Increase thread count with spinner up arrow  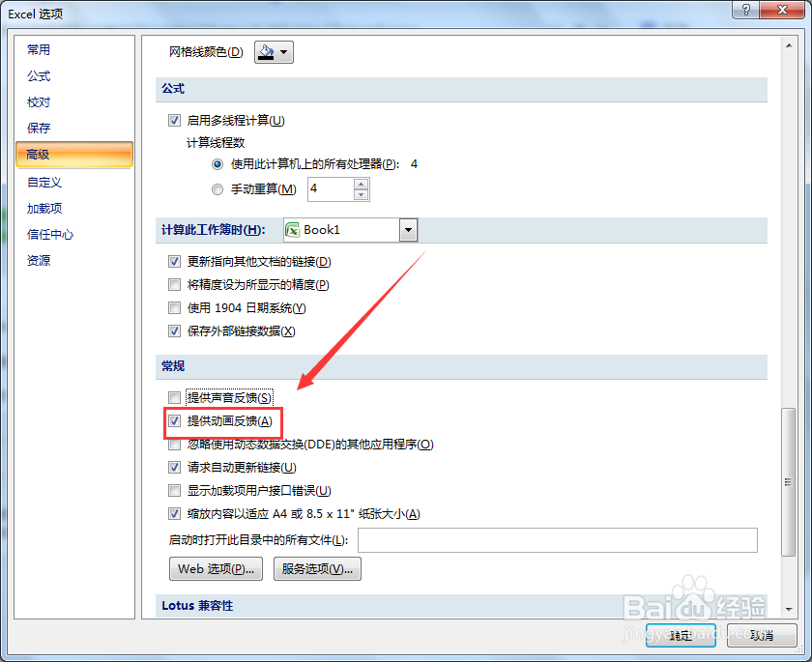(361, 184)
